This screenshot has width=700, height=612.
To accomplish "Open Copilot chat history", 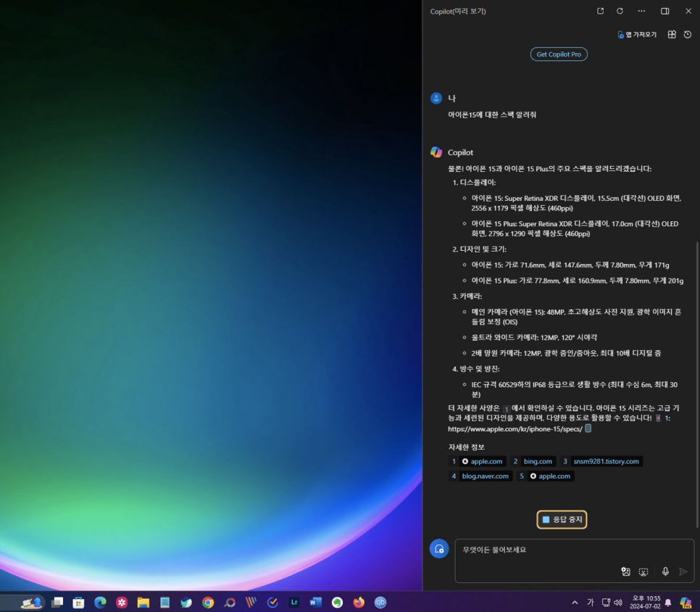I will pyautogui.click(x=688, y=34).
